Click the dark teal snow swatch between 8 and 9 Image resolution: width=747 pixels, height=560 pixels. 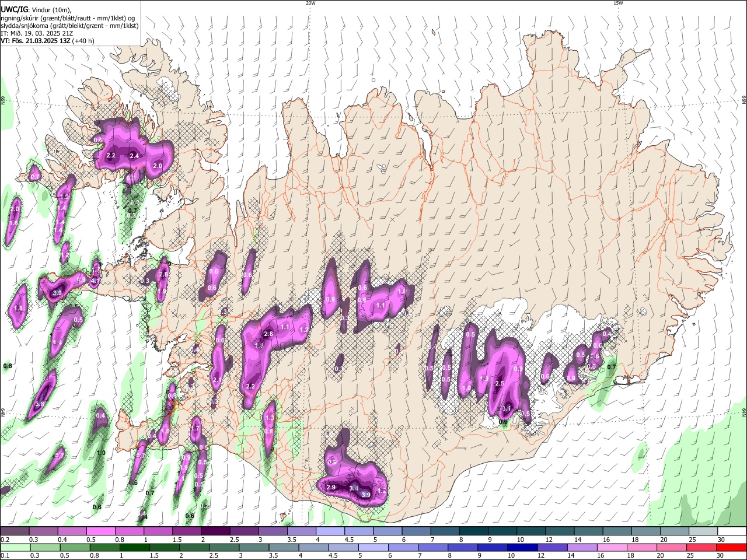click(x=474, y=531)
